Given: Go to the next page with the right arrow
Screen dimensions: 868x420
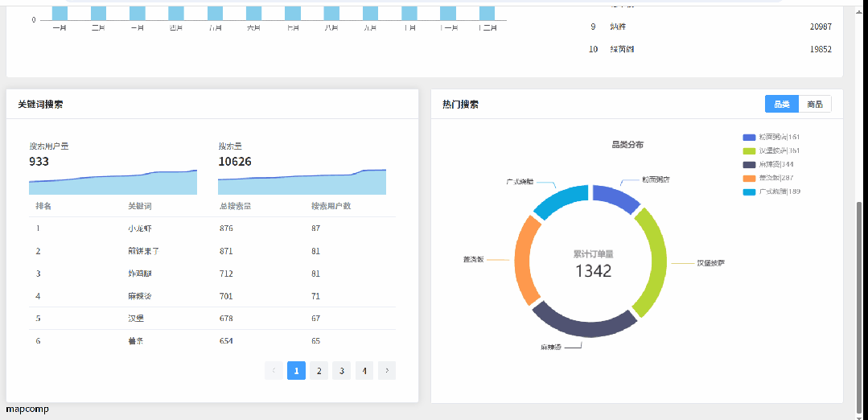Looking at the screenshot, I should 387,371.
